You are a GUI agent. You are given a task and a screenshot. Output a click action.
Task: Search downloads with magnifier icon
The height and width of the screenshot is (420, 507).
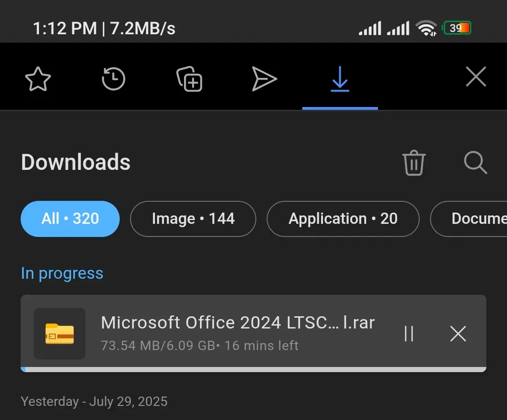point(475,162)
